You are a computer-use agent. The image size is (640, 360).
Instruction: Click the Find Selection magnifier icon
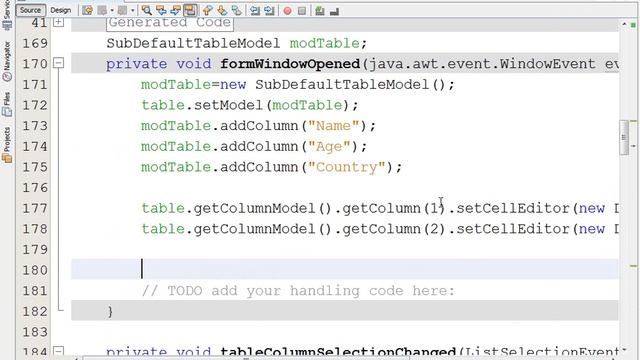point(146,11)
